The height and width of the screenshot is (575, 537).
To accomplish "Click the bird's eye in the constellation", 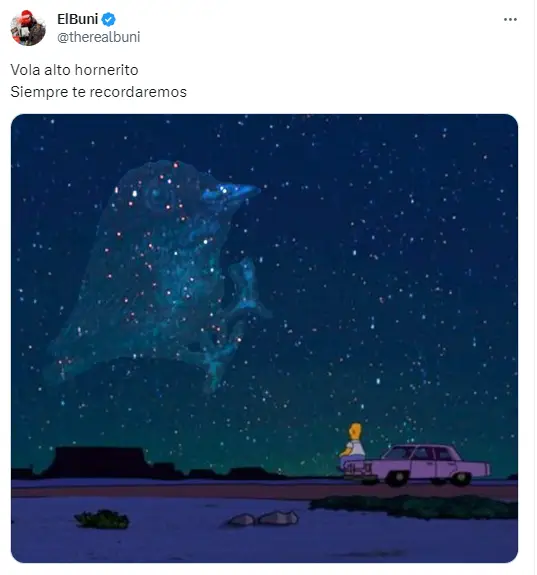I will [157, 194].
